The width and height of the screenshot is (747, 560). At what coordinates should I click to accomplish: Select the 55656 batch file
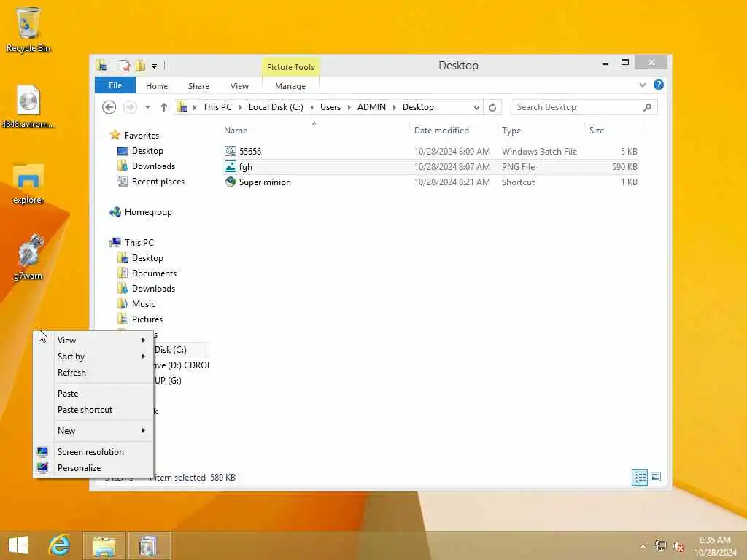pyautogui.click(x=430, y=152)
